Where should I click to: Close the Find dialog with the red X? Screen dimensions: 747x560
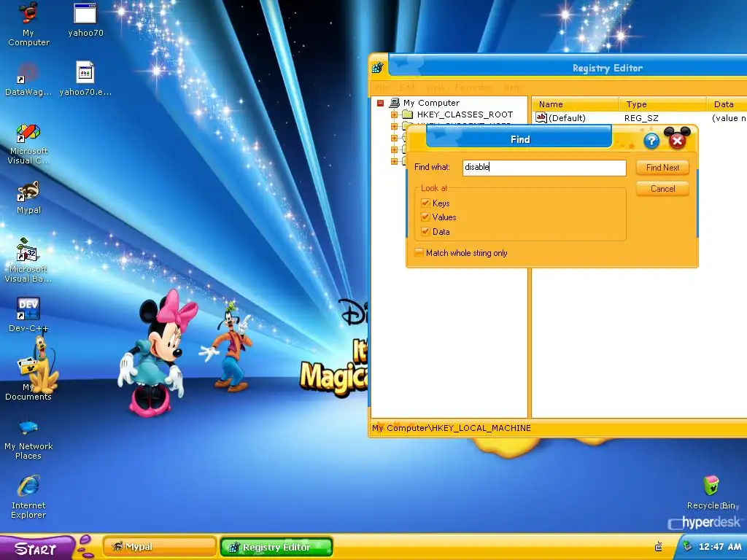click(677, 141)
